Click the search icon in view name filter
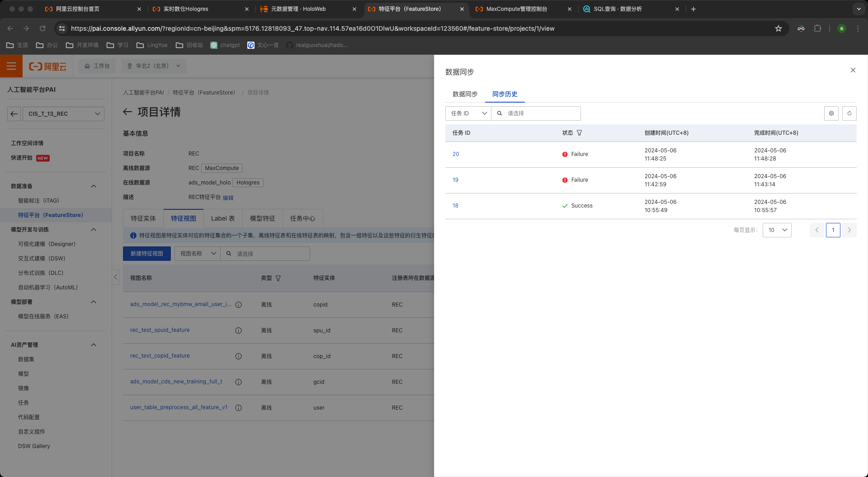 (229, 254)
